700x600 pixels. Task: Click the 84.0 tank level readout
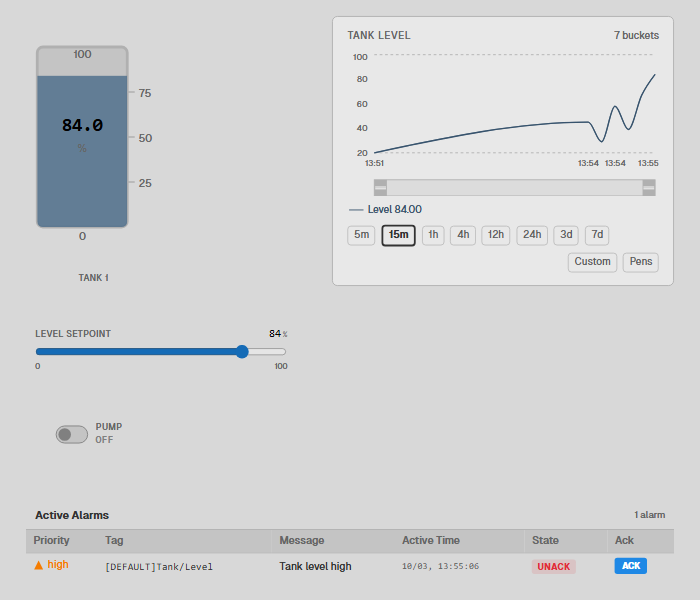(82, 125)
